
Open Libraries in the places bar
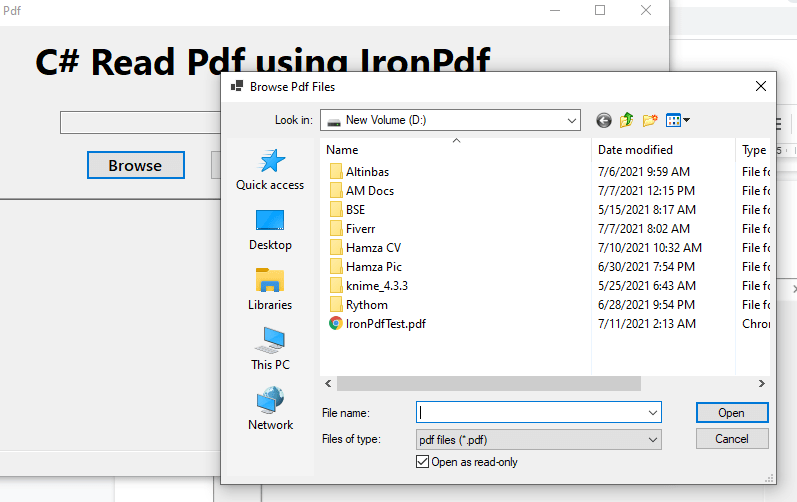tap(270, 290)
